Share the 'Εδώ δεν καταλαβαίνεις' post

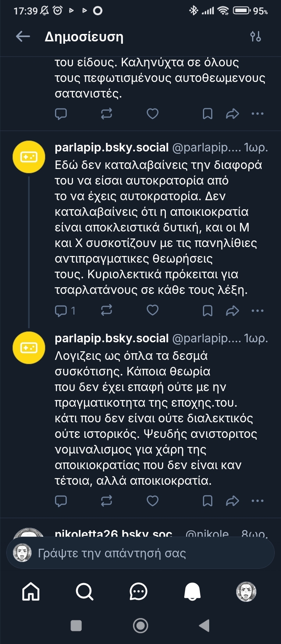(233, 311)
